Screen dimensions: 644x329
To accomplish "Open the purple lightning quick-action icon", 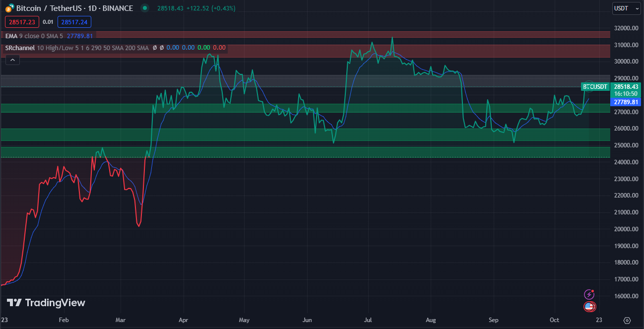I will pyautogui.click(x=589, y=294).
